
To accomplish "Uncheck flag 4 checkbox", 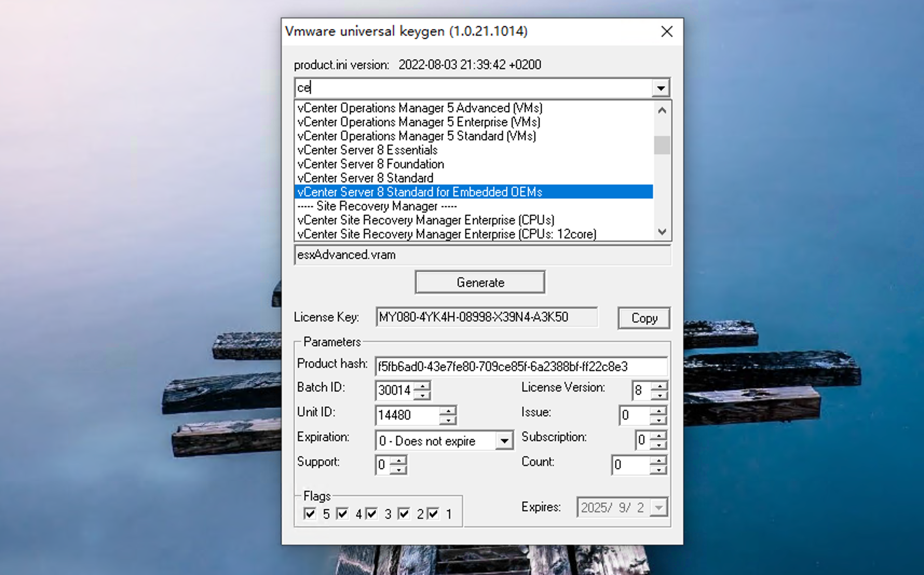I will (x=342, y=514).
